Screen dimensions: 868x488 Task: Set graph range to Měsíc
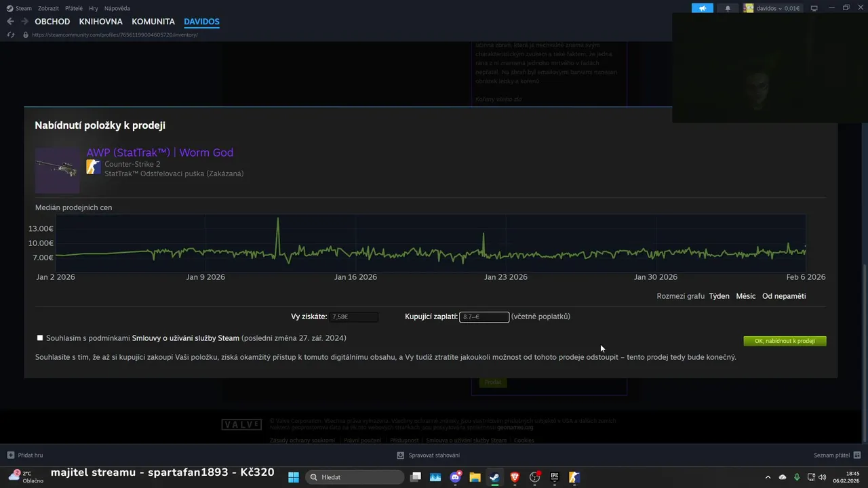point(746,296)
